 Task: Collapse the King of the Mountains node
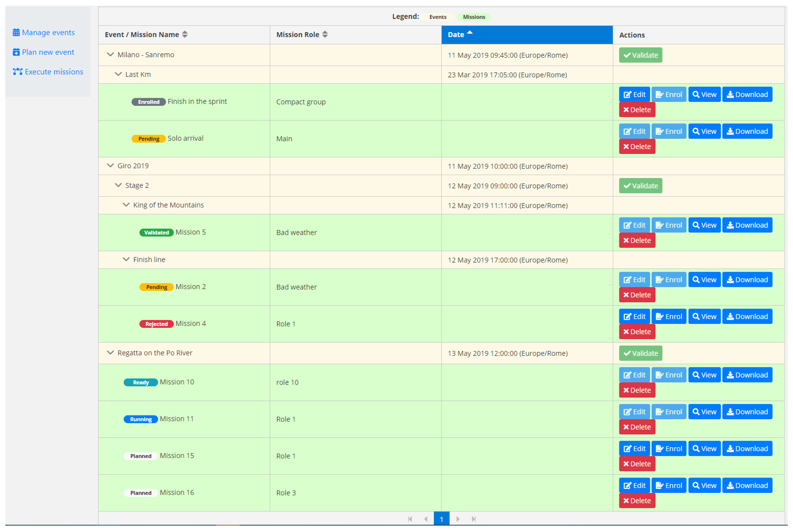[x=126, y=205]
